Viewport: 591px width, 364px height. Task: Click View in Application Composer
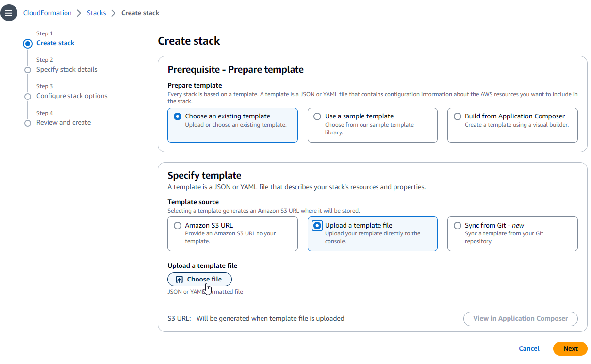tap(520, 319)
